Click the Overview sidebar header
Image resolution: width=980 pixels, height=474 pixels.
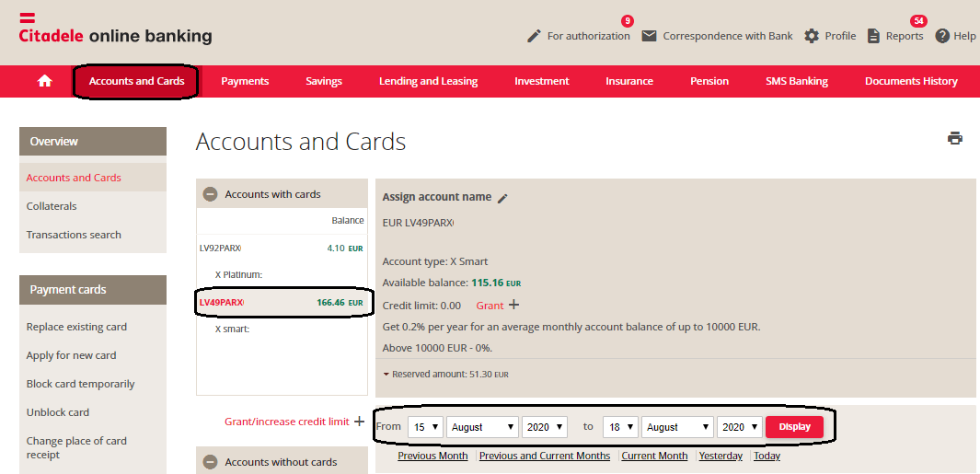(x=93, y=142)
